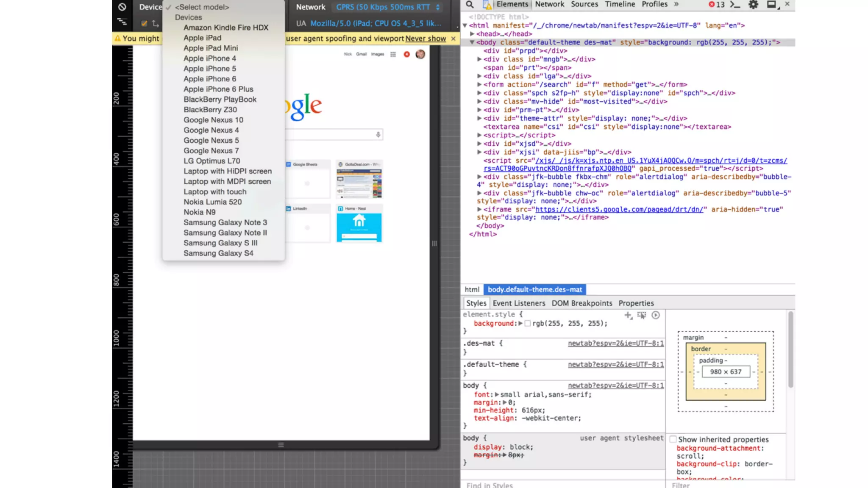868x488 pixels.
Task: Uncheck the orange emulate screen checkbox
Action: pyautogui.click(x=144, y=24)
